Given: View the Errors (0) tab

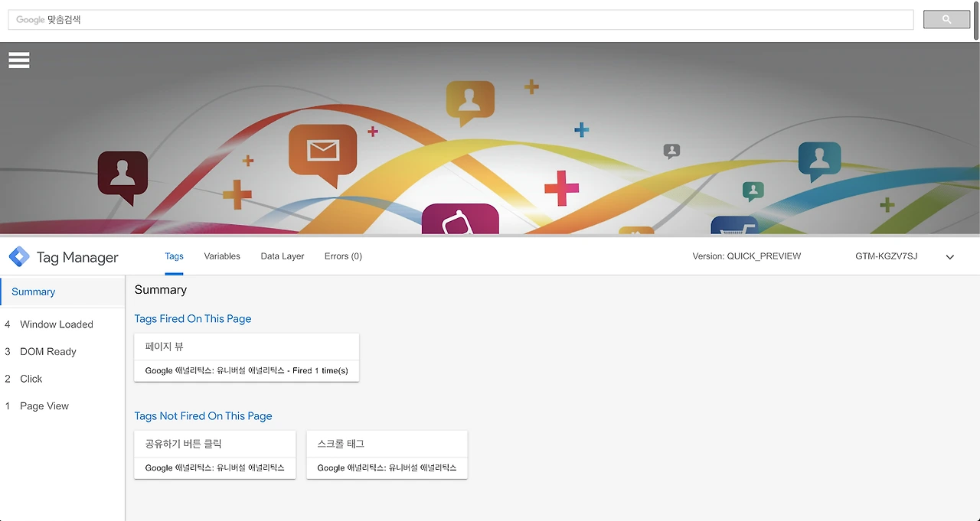Looking at the screenshot, I should tap(343, 256).
